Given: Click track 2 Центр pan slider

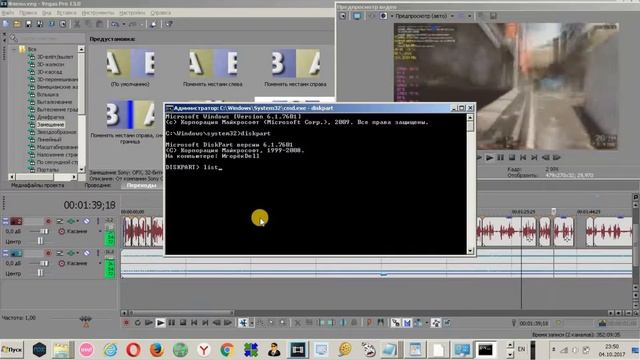Looking at the screenshot, I should (x=40, y=273).
